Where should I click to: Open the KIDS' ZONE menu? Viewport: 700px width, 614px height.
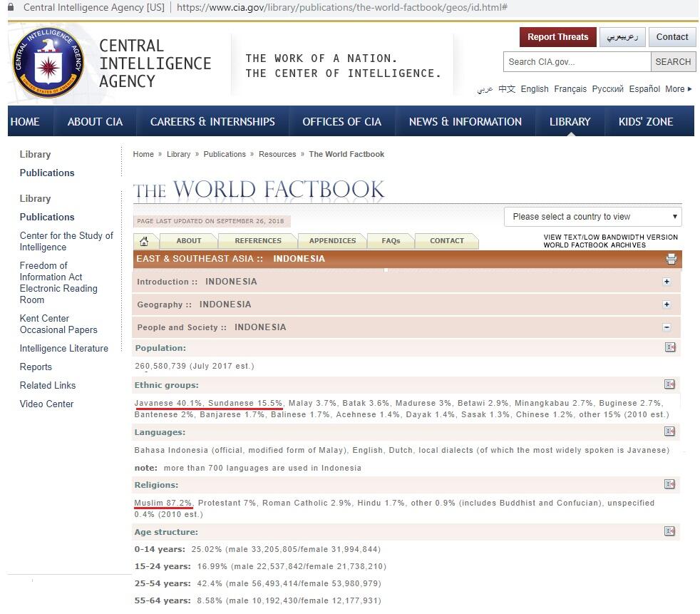(646, 121)
